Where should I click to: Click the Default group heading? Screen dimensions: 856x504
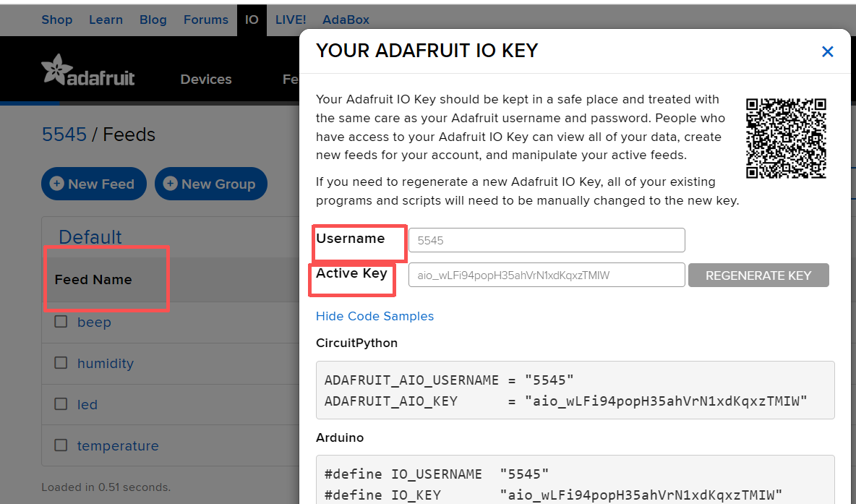pyautogui.click(x=90, y=237)
